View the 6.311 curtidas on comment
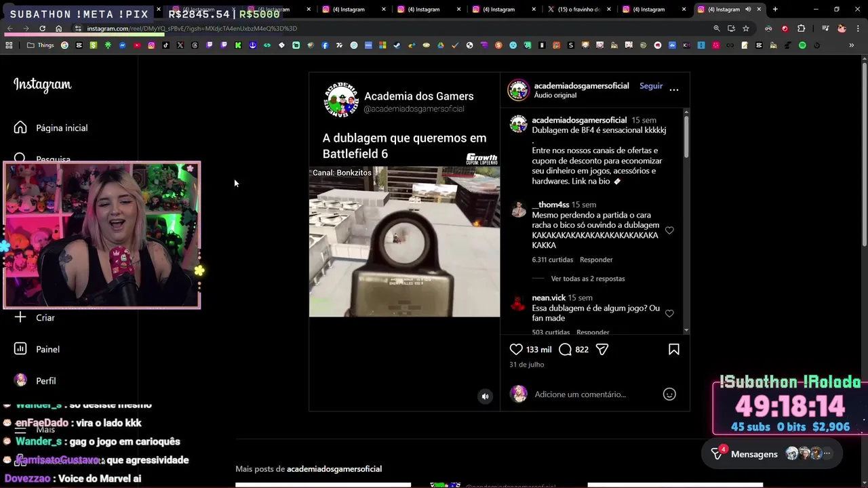Viewport: 868px width, 488px height. pos(552,260)
